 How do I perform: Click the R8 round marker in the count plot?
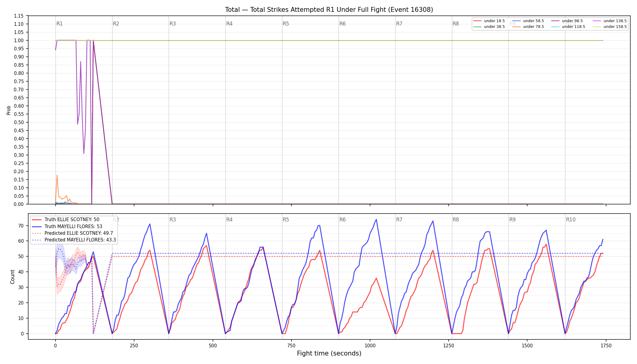point(456,220)
